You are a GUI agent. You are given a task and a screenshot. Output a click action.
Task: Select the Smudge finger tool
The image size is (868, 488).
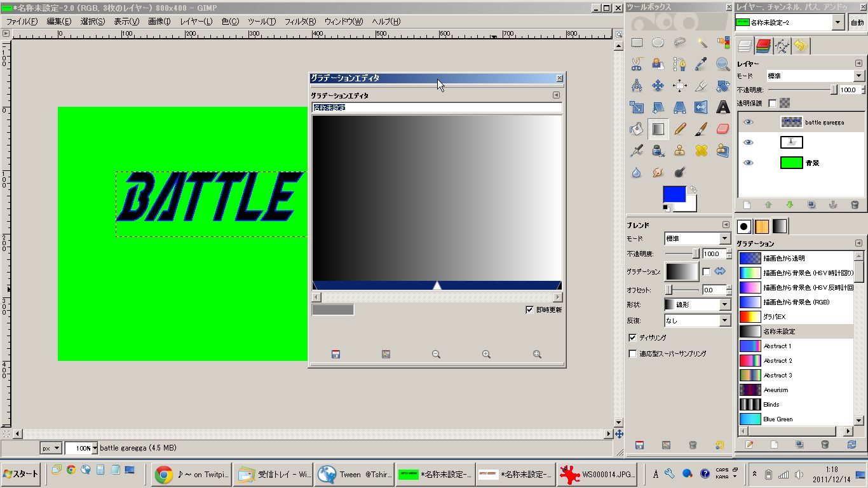(x=658, y=172)
